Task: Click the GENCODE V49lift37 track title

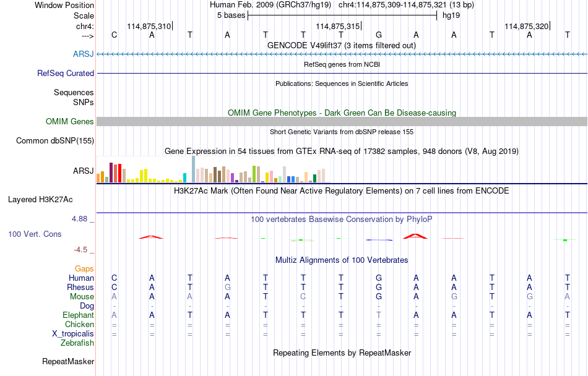Action: pos(341,45)
